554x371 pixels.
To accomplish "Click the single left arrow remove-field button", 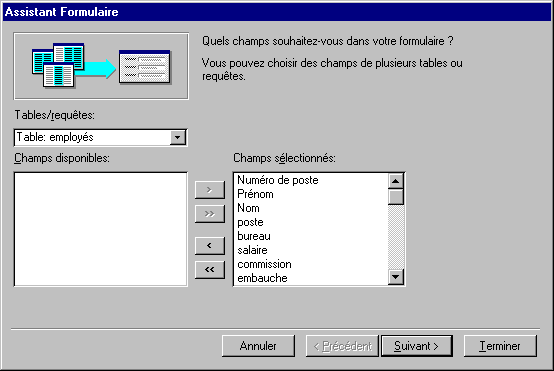I will (210, 246).
